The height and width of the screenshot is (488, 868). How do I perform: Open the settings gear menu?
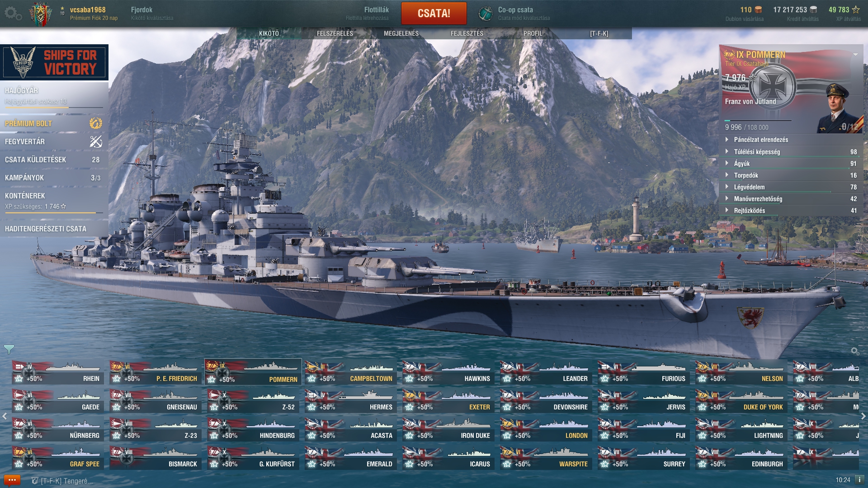click(x=13, y=14)
